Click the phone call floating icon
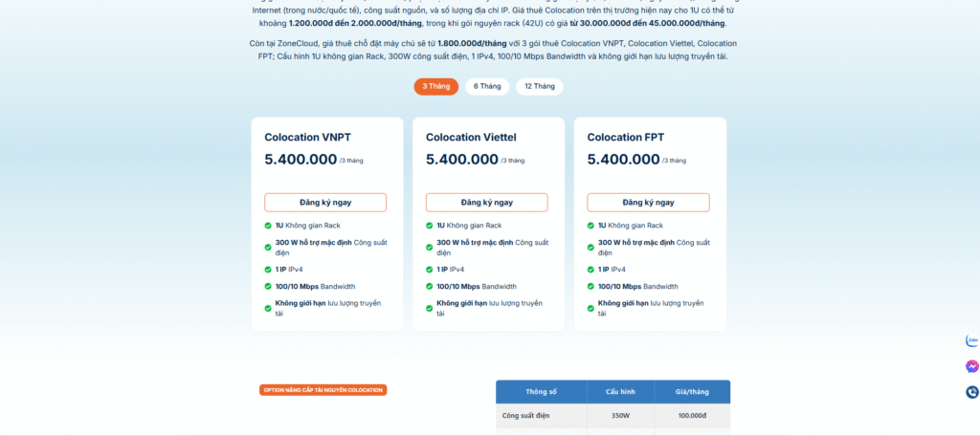The image size is (980, 436). [x=972, y=392]
